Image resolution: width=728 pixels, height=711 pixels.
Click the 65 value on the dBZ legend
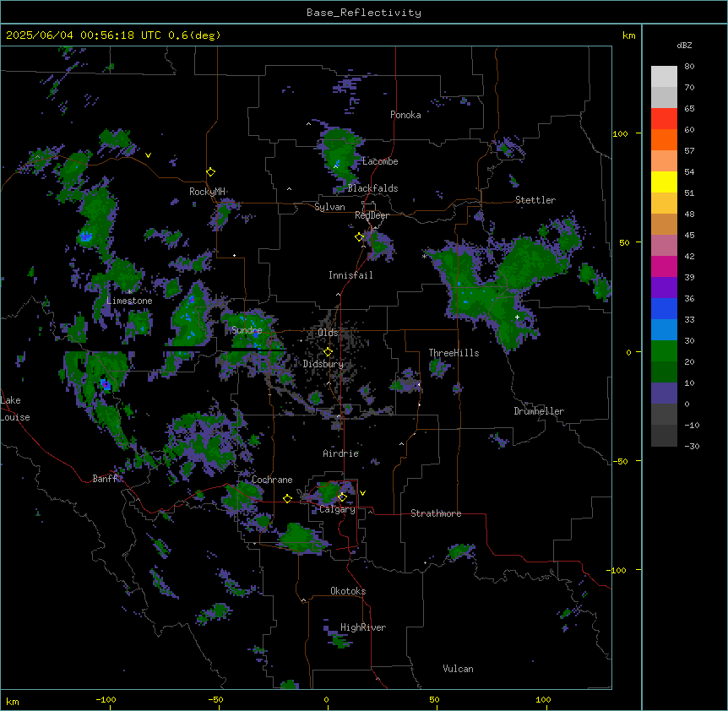[x=689, y=109]
